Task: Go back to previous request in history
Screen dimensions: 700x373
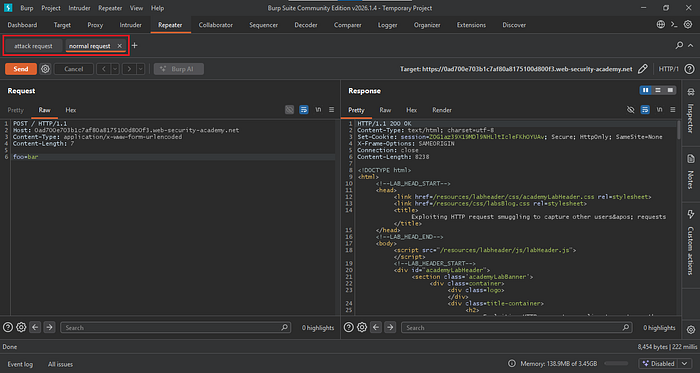Action: click(x=104, y=69)
